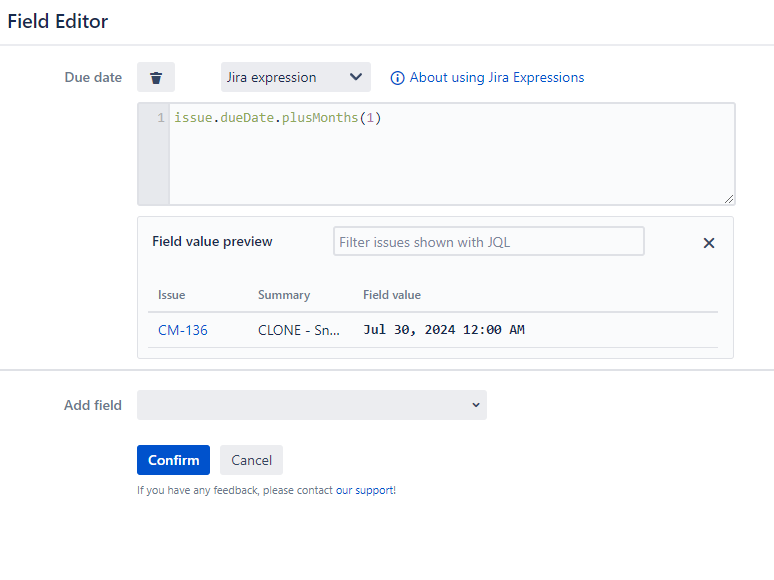Open the our support feedback link

(365, 490)
